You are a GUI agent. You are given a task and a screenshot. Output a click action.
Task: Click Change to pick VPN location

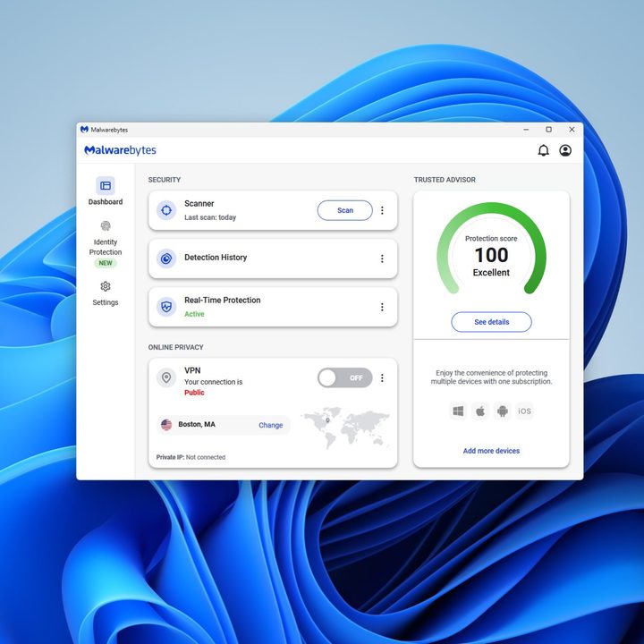pyautogui.click(x=271, y=425)
